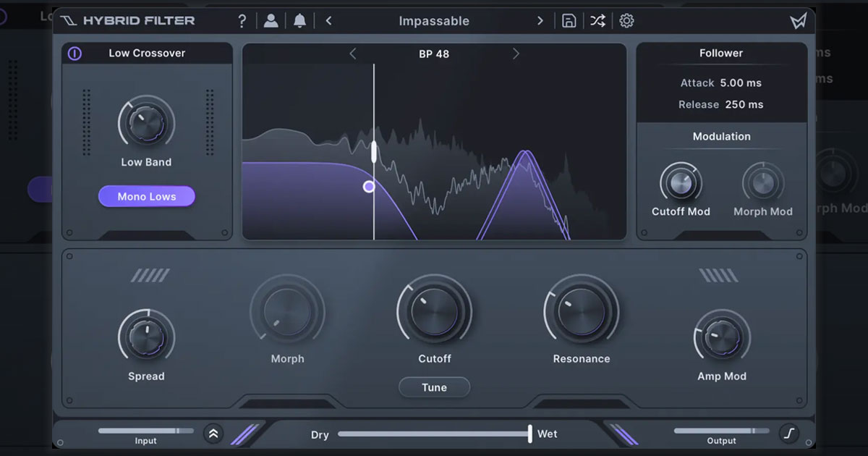Open the user account icon

pyautogui.click(x=271, y=21)
